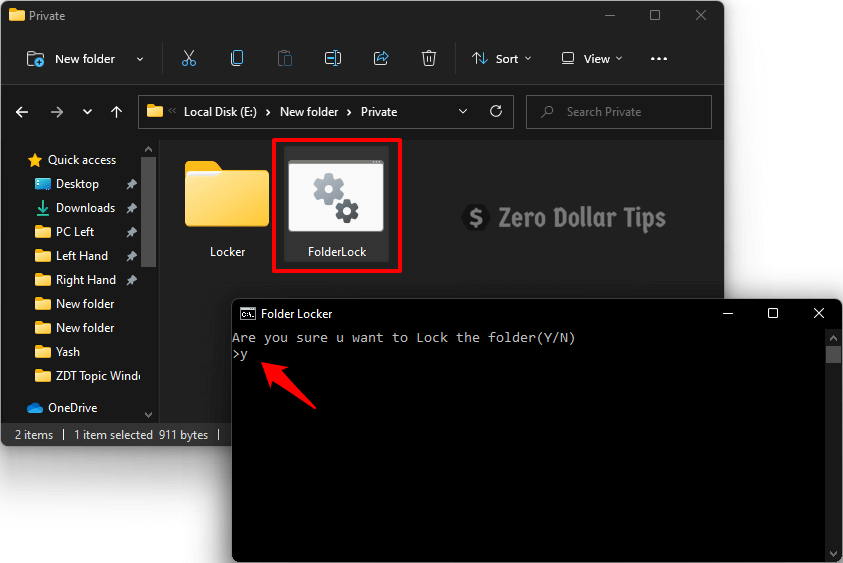Click the console scrollbar thumb
The width and height of the screenshot is (843, 563).
[x=833, y=355]
